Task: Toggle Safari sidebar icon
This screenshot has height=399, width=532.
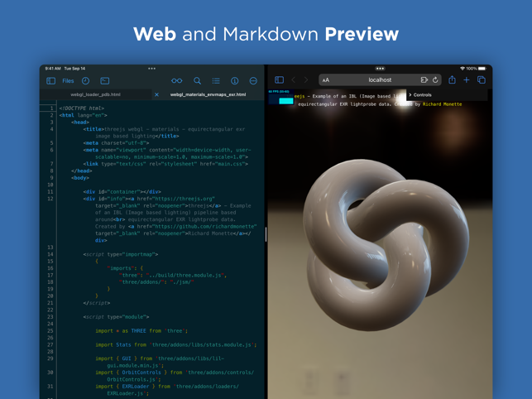Action: (279, 79)
